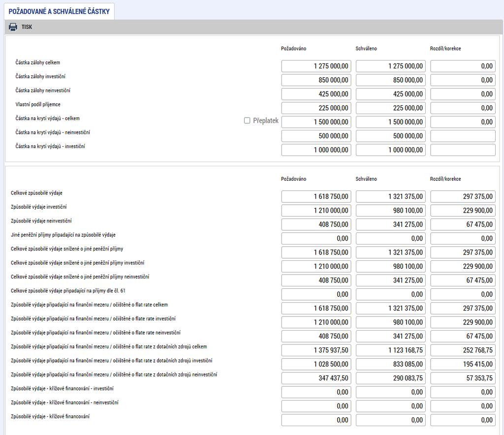Focus Požadováno field for příjmy dle čl. 61 row
504x435 pixels.
(x=316, y=294)
